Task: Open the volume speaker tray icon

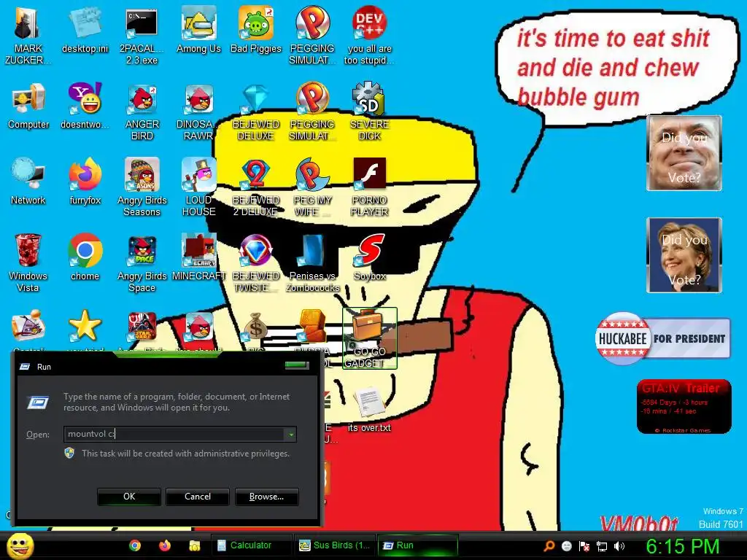Action: click(x=619, y=546)
